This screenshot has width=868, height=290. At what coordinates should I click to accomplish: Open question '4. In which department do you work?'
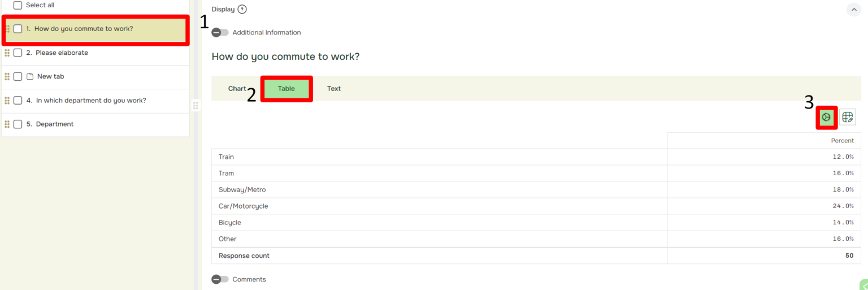[x=91, y=100]
